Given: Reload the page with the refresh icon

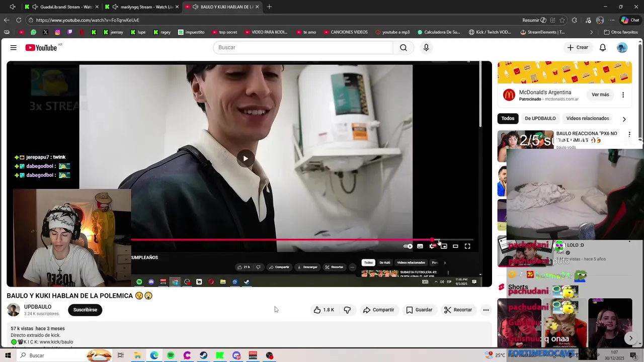Looking at the screenshot, I should click(19, 20).
